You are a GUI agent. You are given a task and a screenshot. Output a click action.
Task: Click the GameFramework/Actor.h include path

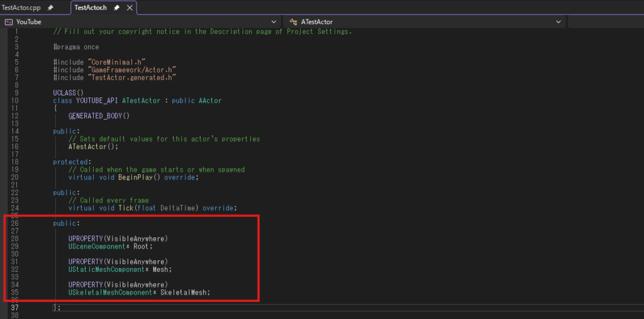[x=132, y=70]
